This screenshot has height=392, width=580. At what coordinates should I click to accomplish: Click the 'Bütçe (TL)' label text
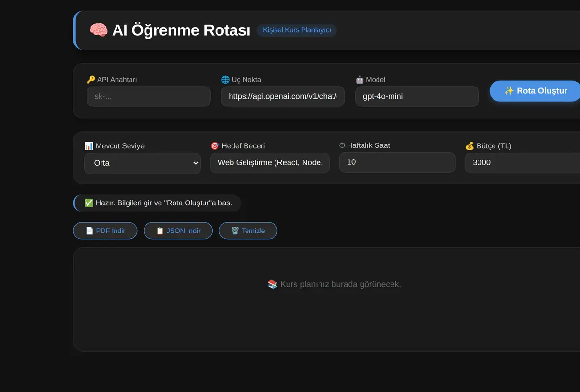point(494,145)
